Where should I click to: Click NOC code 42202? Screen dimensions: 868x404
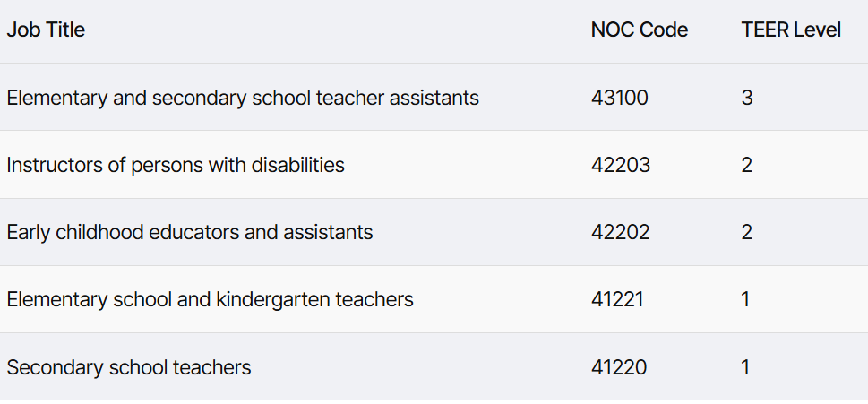[621, 232]
